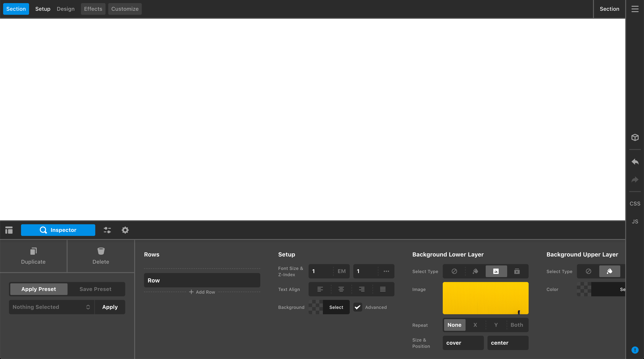
Task: Click the yellow background image thumbnail
Action: click(x=485, y=298)
